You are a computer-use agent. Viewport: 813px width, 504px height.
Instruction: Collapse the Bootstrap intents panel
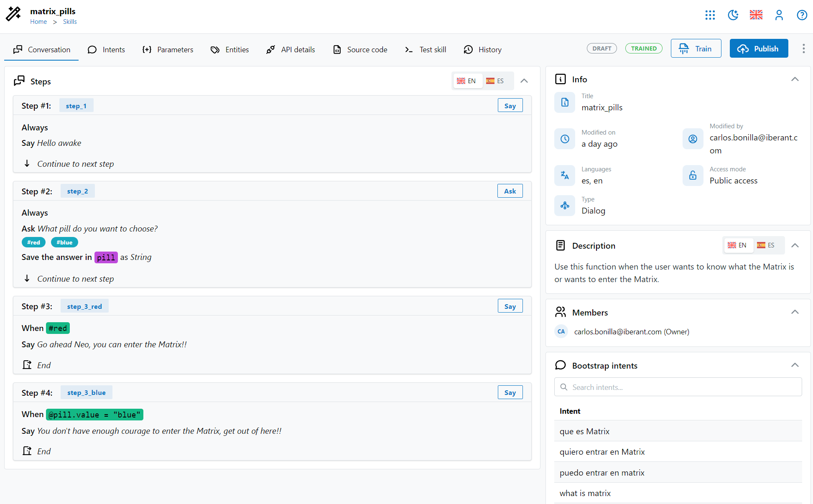pyautogui.click(x=795, y=365)
